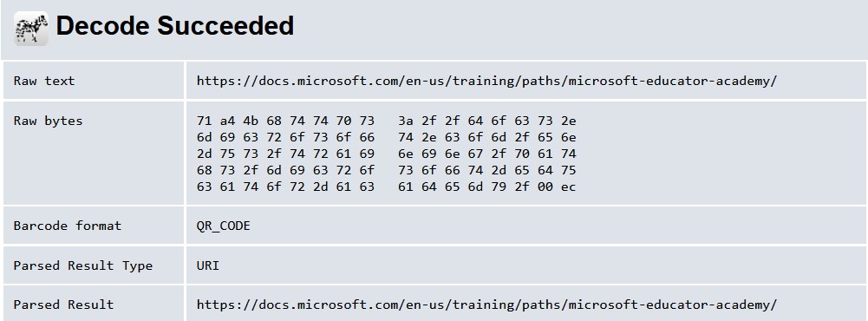Select the Raw bytes label cell

93,154
